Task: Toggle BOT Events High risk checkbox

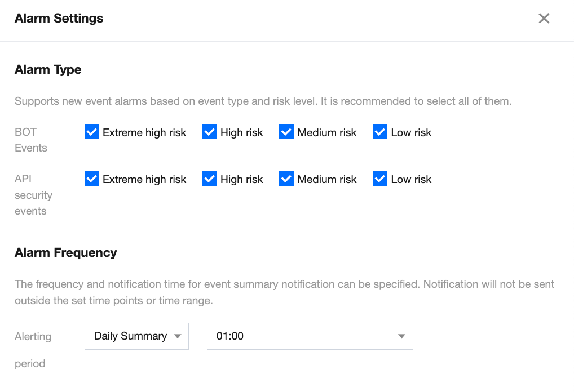Action: click(x=210, y=132)
